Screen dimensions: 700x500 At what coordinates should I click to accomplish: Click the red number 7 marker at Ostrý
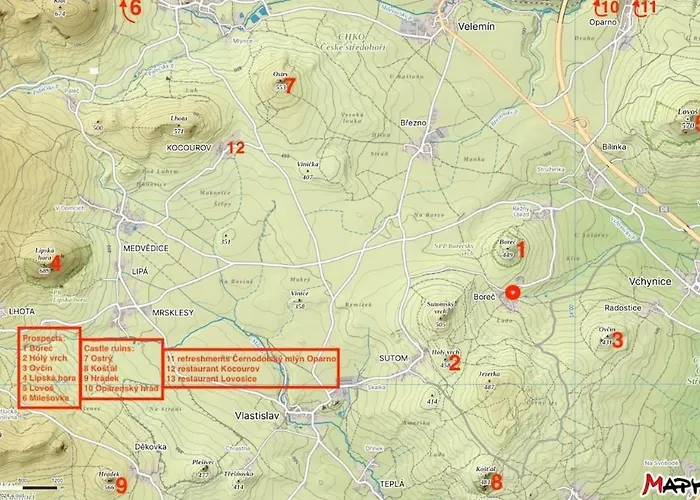[x=289, y=86]
